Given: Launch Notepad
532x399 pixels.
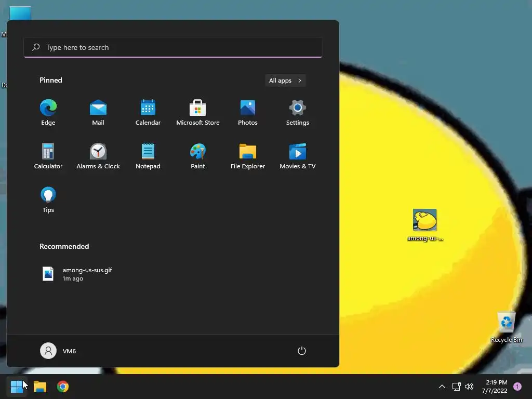Looking at the screenshot, I should click(148, 156).
